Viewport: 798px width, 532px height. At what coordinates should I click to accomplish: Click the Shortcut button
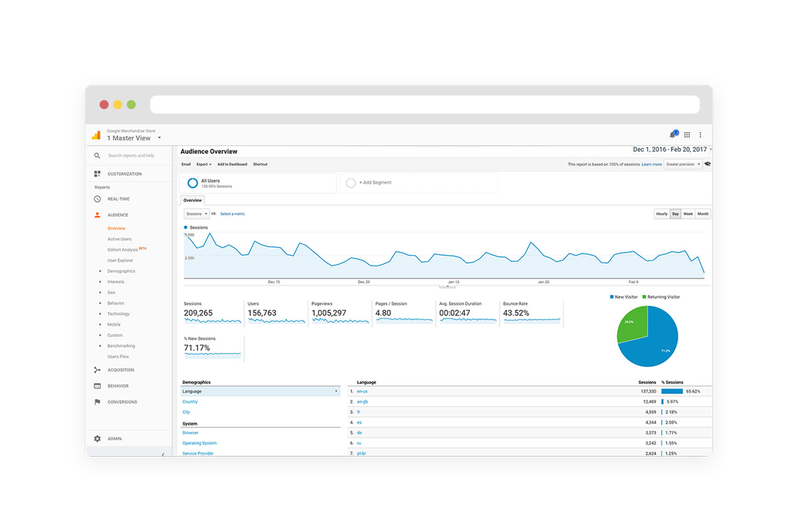coord(260,164)
